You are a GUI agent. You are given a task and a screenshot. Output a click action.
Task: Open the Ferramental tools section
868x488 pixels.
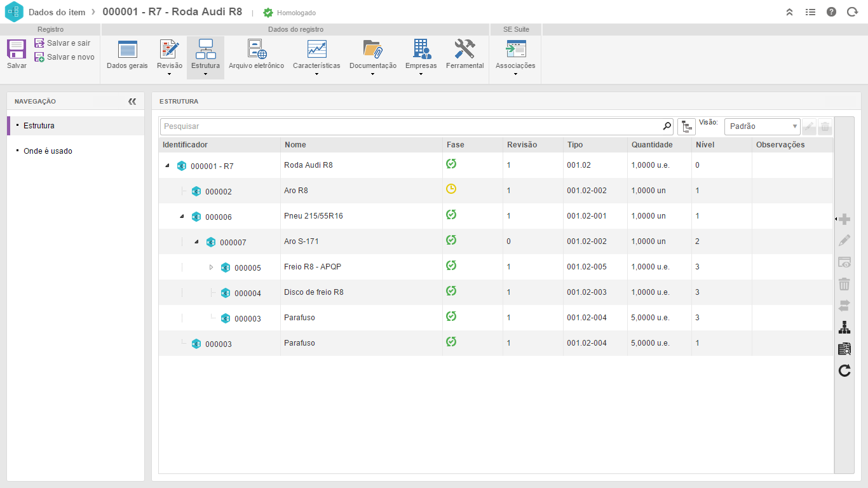[465, 55]
